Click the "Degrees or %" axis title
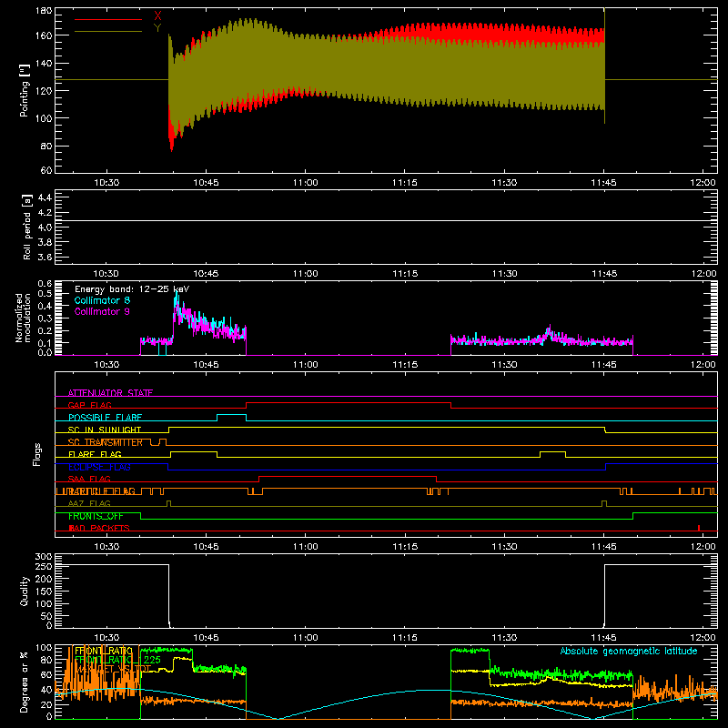The width and height of the screenshot is (728, 728). (24, 682)
